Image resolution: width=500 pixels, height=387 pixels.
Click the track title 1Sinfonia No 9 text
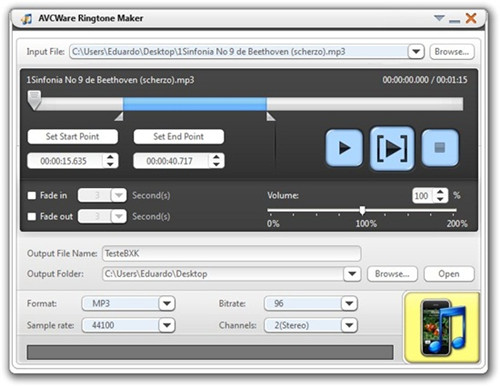[x=110, y=80]
